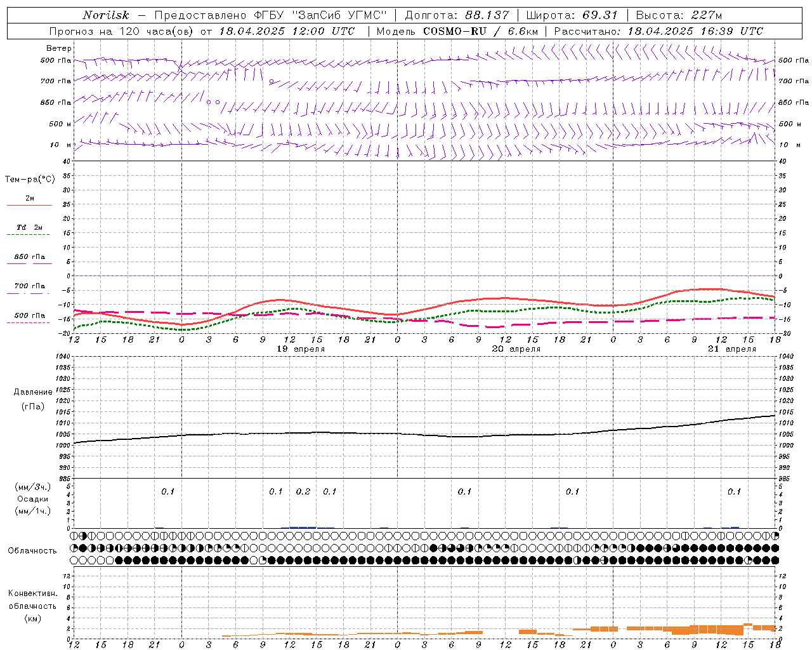Click the "(мм/1ч.)" units label
Screen dimensions: 812x650
[x=33, y=511]
